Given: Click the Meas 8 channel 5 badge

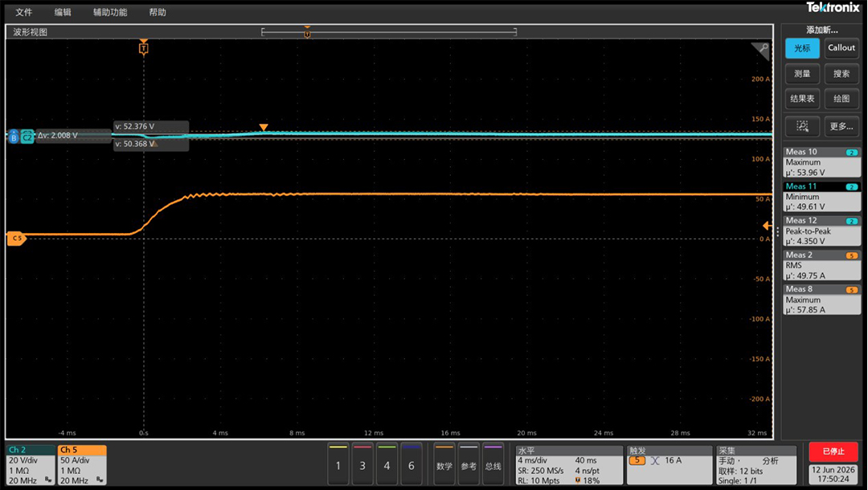Looking at the screenshot, I should click(x=851, y=290).
